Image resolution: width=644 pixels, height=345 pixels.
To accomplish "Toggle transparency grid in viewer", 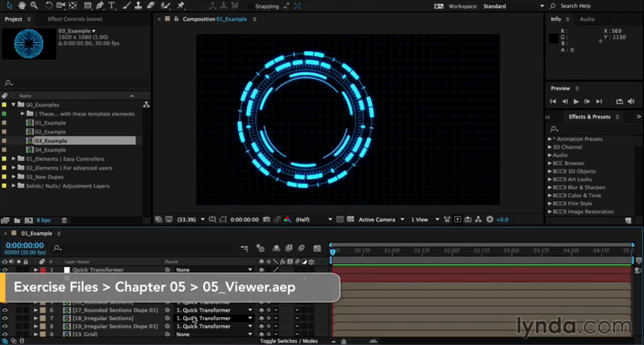I will click(x=350, y=219).
